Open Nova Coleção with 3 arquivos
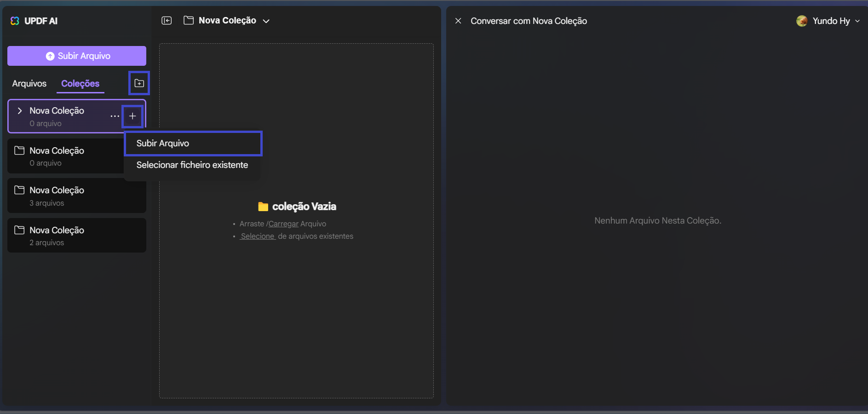The image size is (868, 414). pos(77,195)
